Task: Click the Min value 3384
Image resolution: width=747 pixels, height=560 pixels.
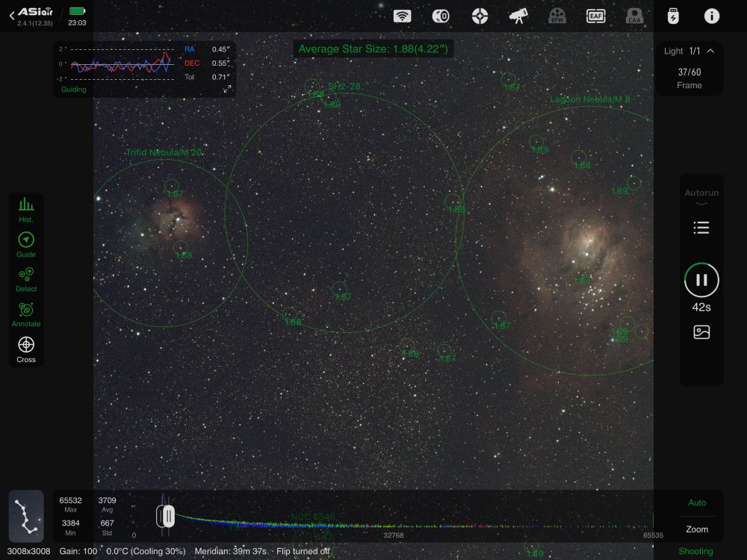Action: [x=70, y=523]
